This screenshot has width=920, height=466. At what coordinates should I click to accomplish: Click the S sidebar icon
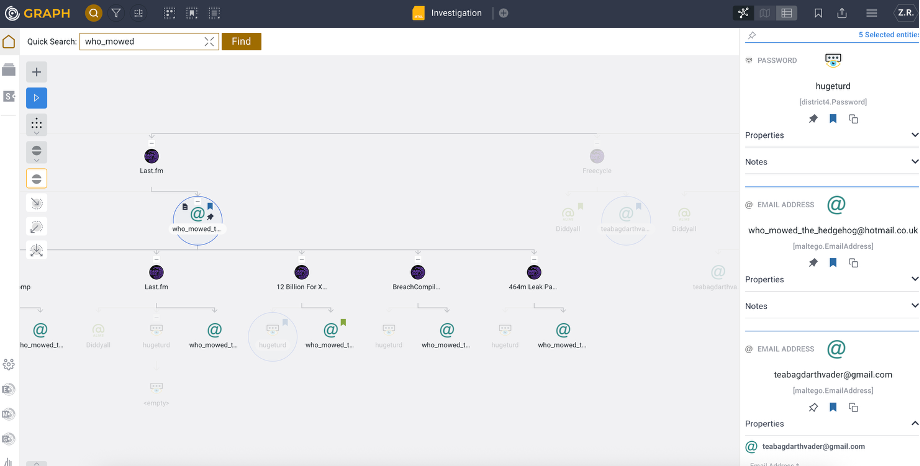point(9,96)
